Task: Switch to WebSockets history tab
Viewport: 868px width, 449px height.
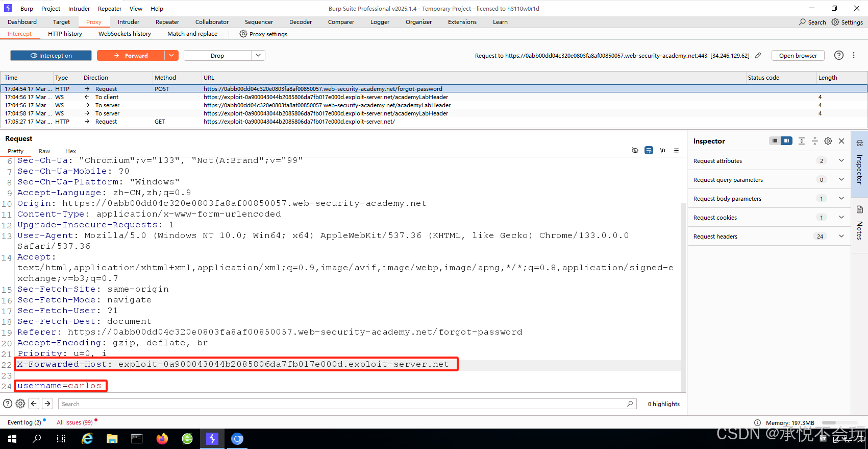Action: pyautogui.click(x=125, y=34)
